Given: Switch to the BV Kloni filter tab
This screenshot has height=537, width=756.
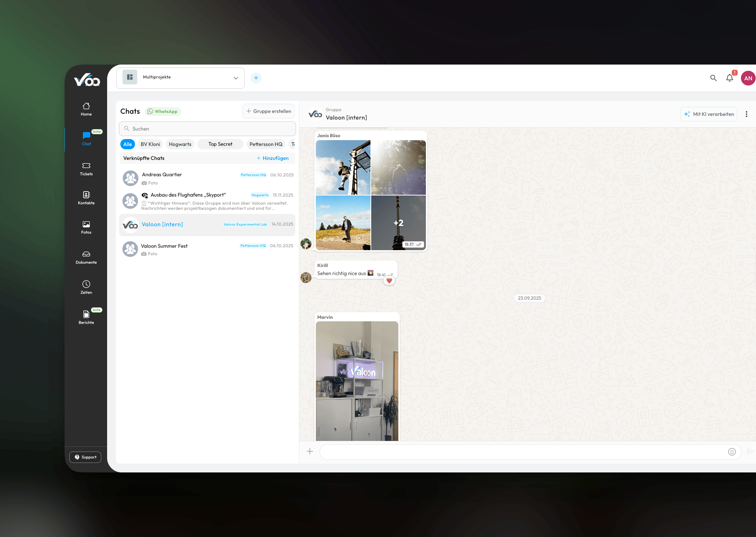Looking at the screenshot, I should pyautogui.click(x=150, y=144).
